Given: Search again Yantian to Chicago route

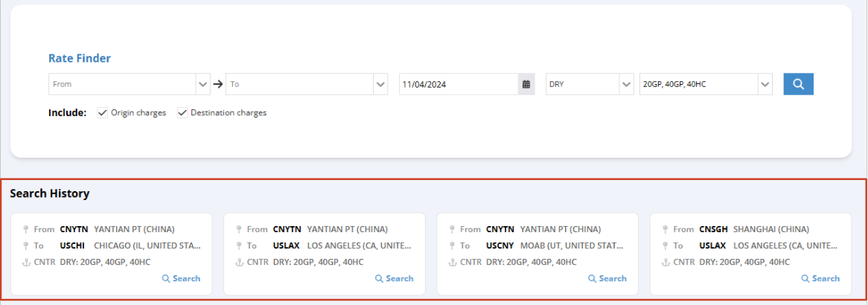Looking at the screenshot, I should point(181,278).
